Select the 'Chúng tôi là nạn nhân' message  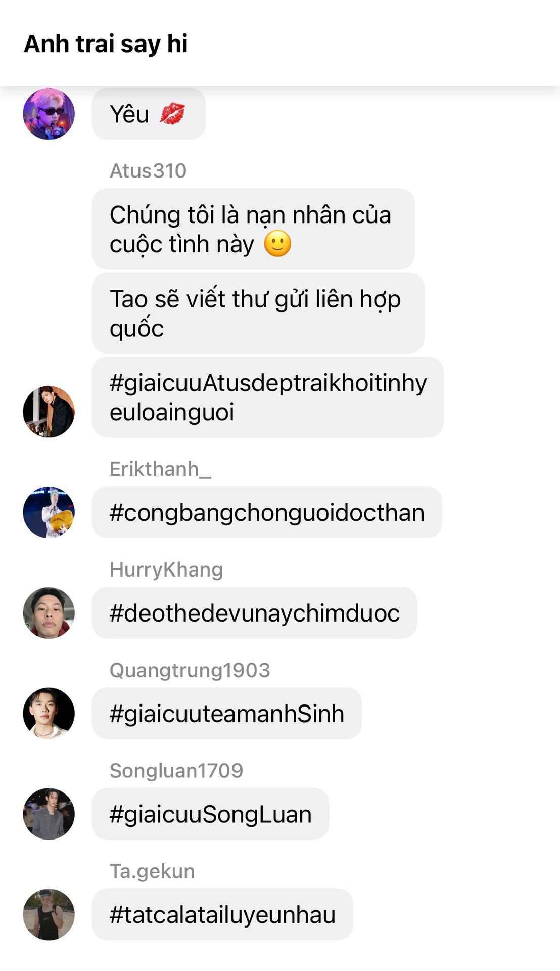coord(253,229)
